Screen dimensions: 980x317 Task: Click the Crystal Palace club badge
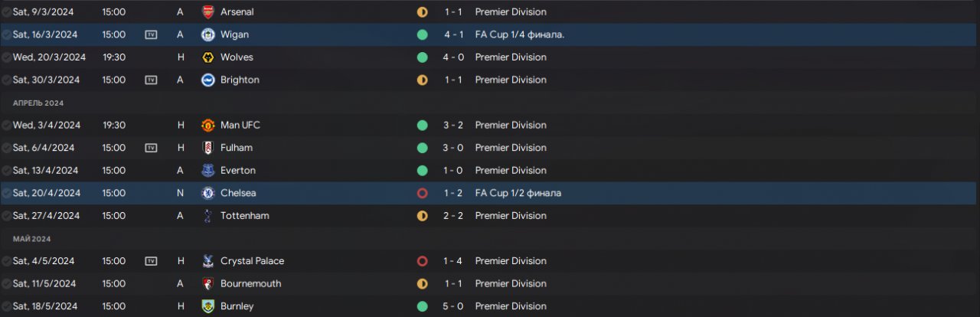207,261
